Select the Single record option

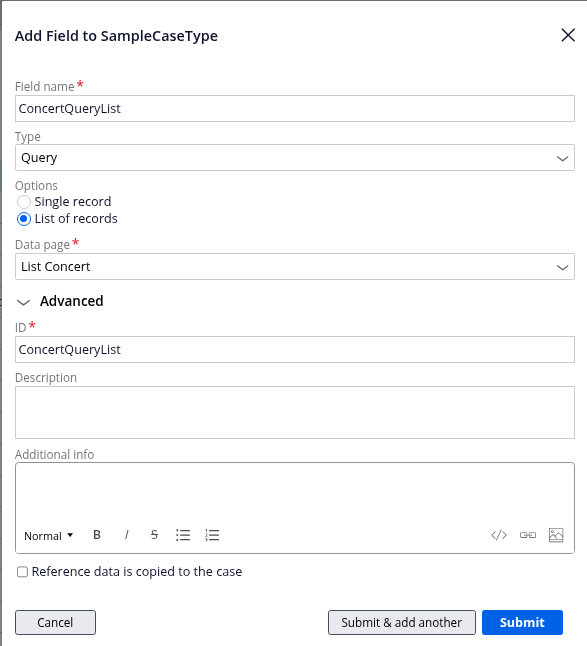coord(24,202)
